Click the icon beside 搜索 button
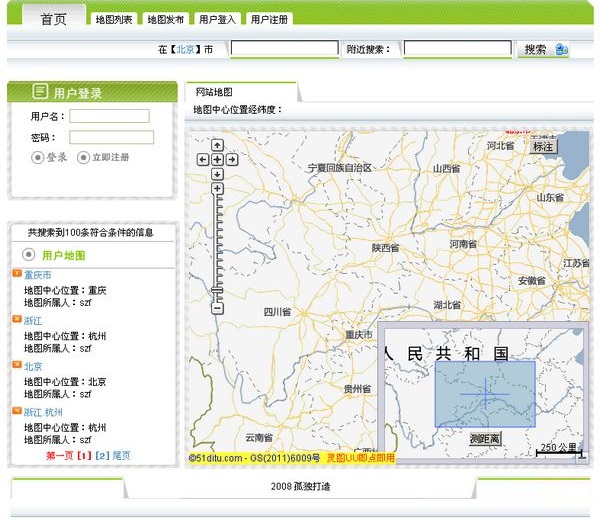600x518 pixels. tap(561, 49)
